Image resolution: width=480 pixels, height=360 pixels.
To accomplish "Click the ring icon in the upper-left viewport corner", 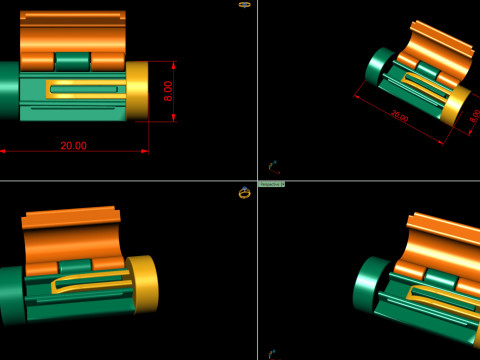I will tap(245, 5).
